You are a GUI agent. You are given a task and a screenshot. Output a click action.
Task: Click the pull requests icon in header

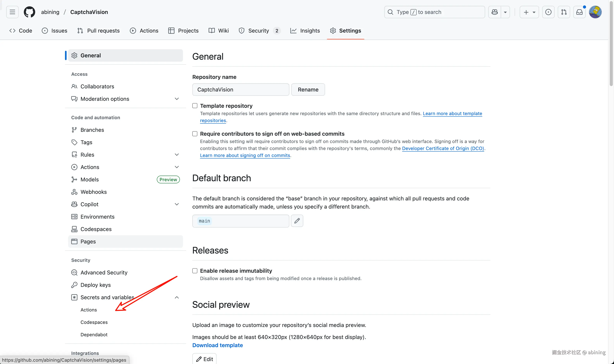pos(564,12)
